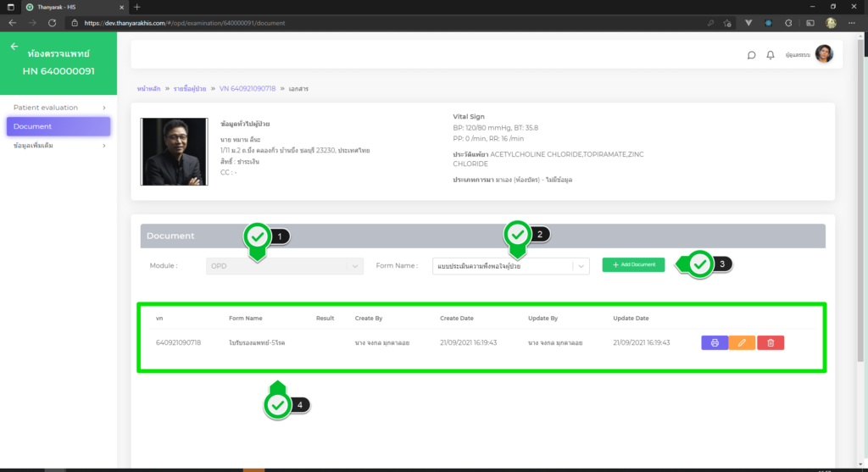The width and height of the screenshot is (868, 472).
Task: Click the user avatar in the header
Action: click(x=824, y=54)
